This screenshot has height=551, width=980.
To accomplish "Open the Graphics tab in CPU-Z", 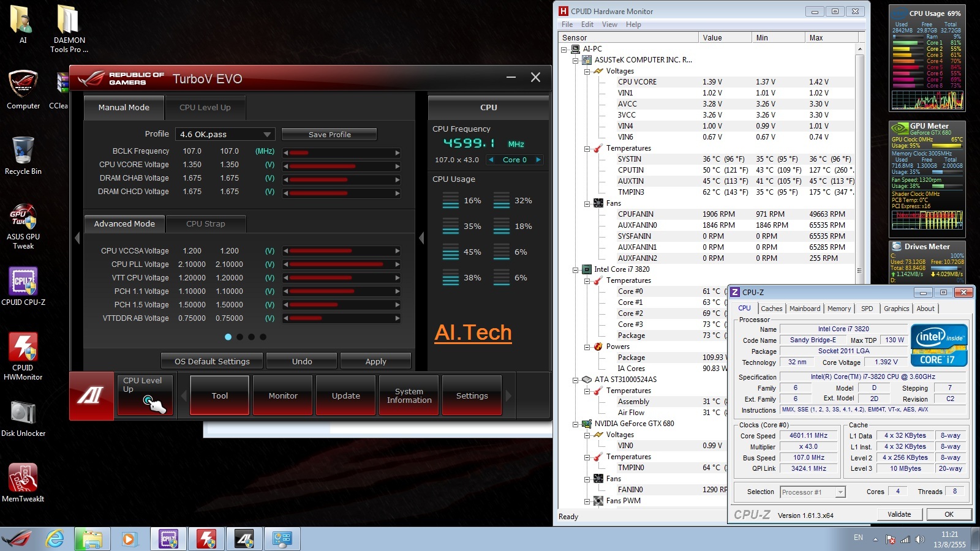I will click(x=896, y=309).
